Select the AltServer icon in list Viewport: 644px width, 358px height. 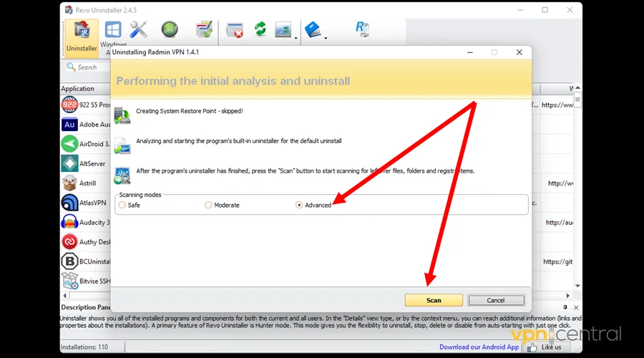(x=69, y=163)
